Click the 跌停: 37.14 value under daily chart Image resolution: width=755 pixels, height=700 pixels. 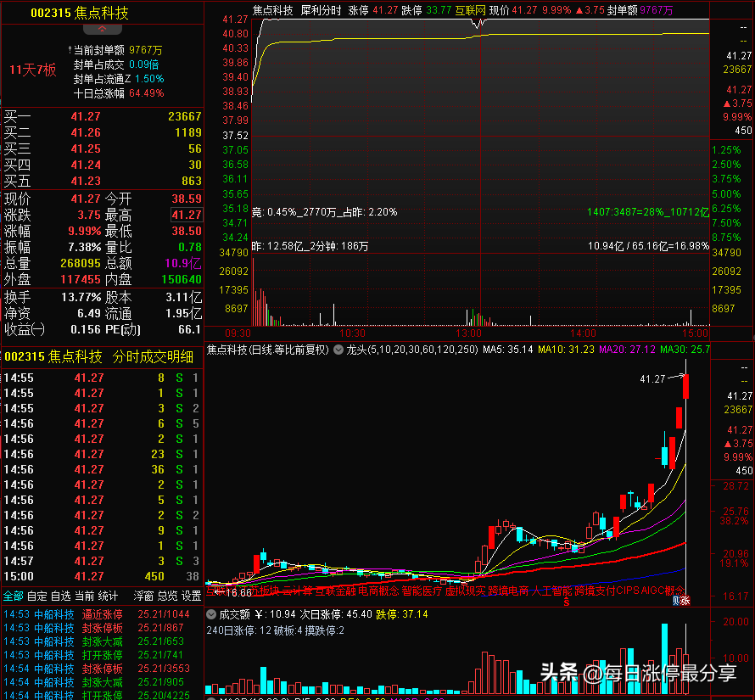402,614
